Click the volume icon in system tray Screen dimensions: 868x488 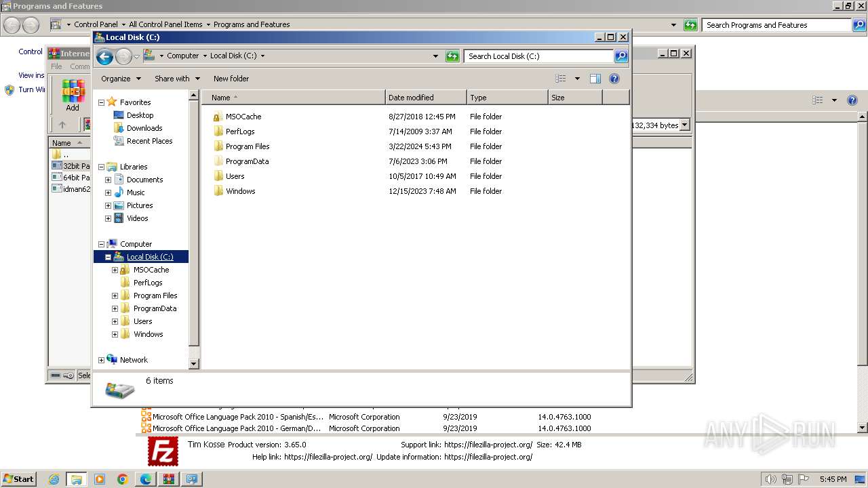coord(771,479)
